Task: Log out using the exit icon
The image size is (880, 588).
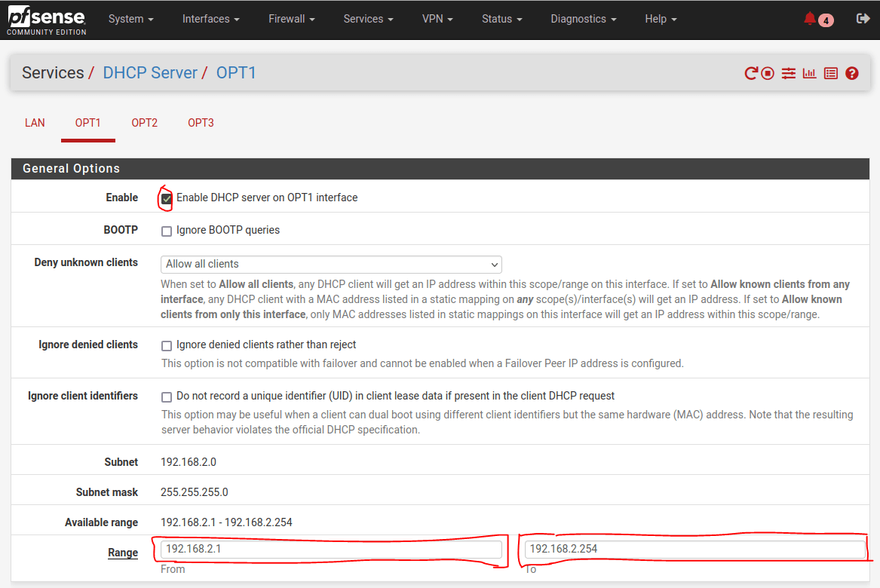Action: pos(863,18)
